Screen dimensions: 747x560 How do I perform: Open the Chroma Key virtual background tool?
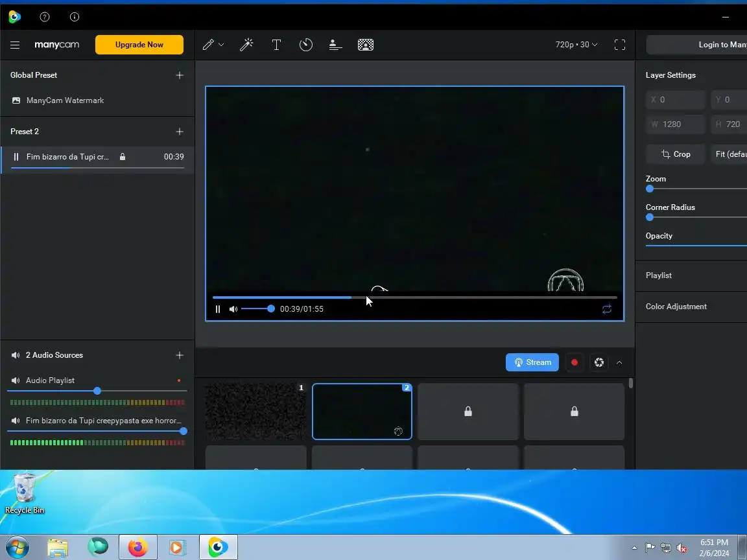pyautogui.click(x=366, y=45)
